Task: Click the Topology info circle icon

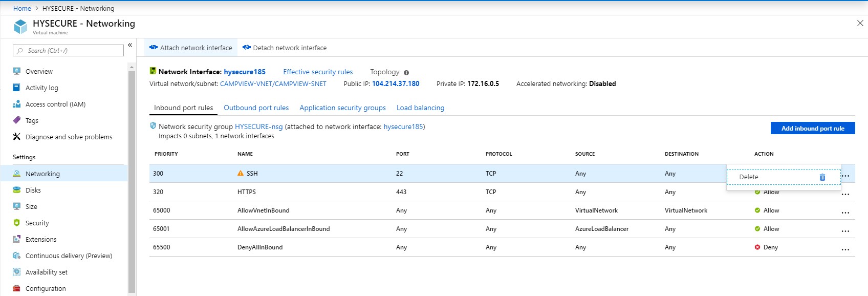Action: 406,73
